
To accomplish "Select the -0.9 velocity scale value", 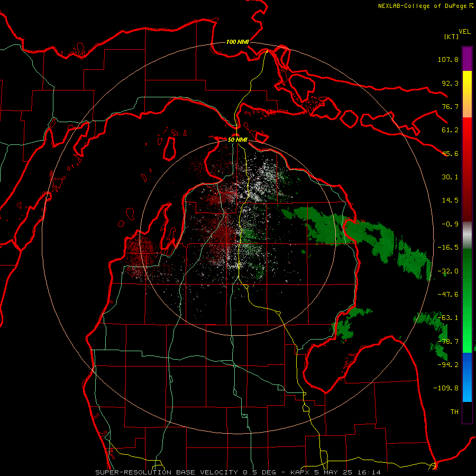I will pyautogui.click(x=450, y=224).
